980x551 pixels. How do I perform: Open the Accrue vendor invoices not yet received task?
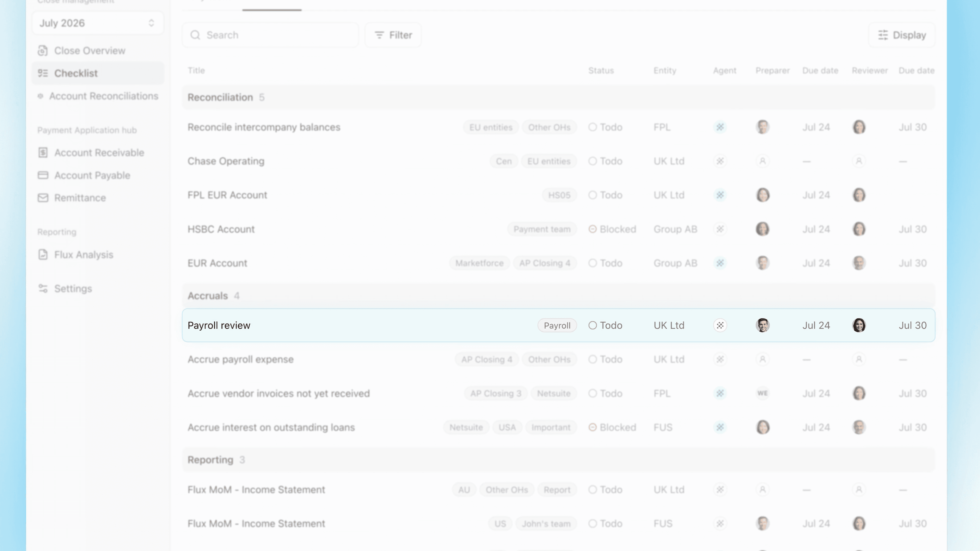pos(278,393)
